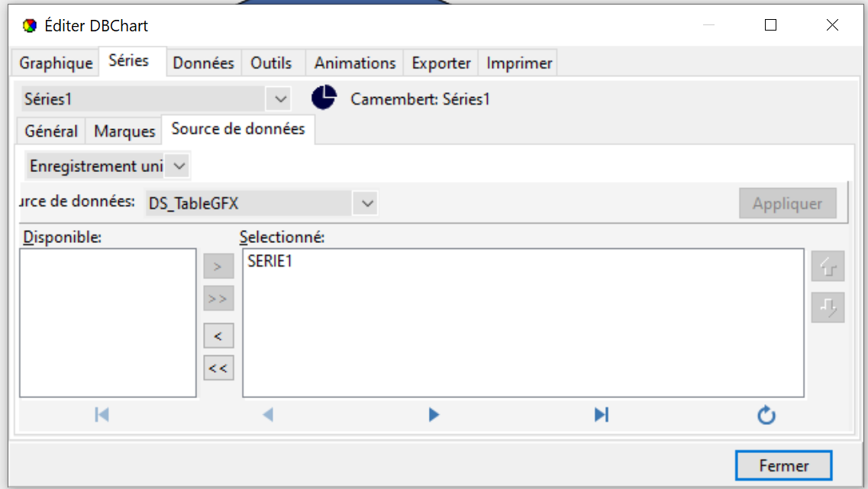868x489 pixels.
Task: Click the single right arrow move button
Action: (218, 267)
